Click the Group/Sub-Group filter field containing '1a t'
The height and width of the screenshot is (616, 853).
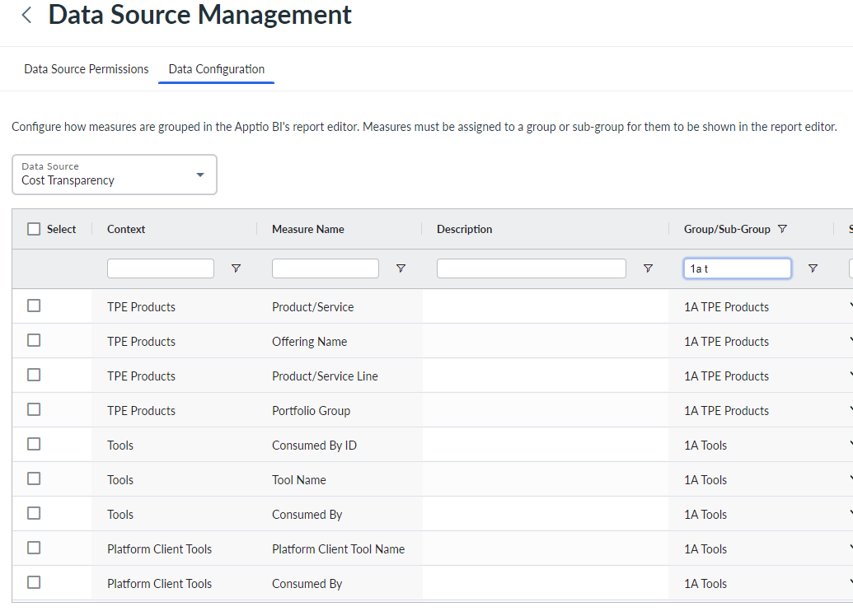tap(738, 268)
